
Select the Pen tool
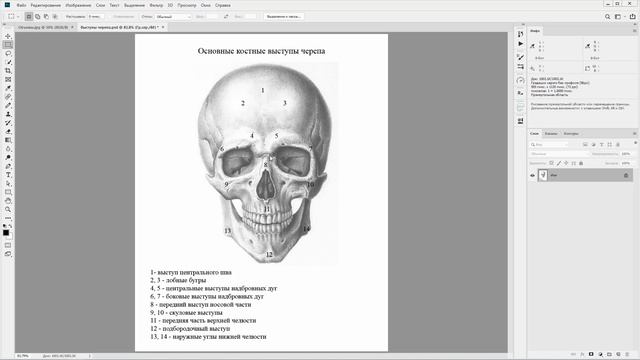8,166
